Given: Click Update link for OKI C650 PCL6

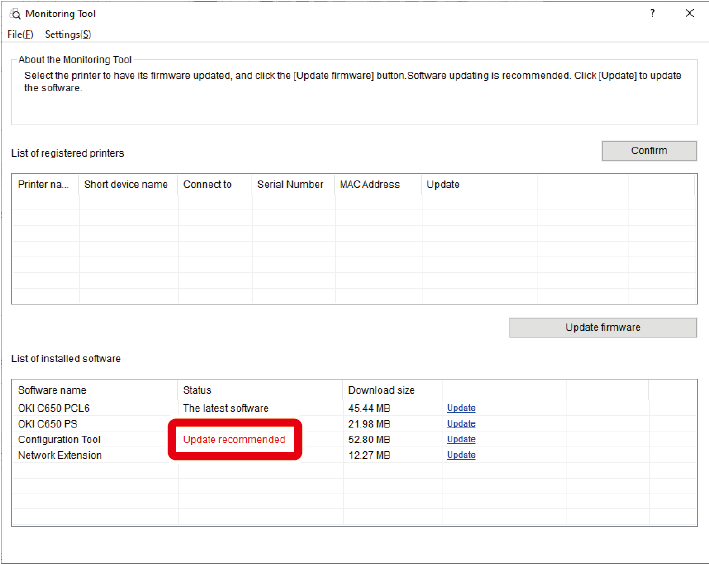Looking at the screenshot, I should (x=461, y=408).
